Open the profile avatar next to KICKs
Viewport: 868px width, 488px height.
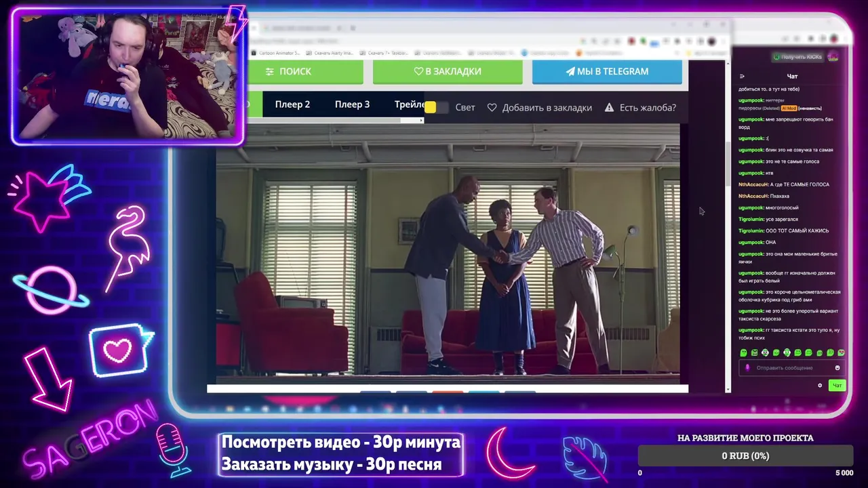click(x=833, y=57)
